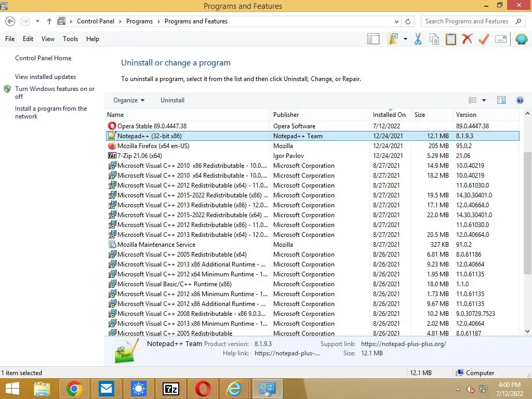Screen dimensions: 532x399
Task: Open Install a program from the network
Action: pyautogui.click(x=51, y=112)
